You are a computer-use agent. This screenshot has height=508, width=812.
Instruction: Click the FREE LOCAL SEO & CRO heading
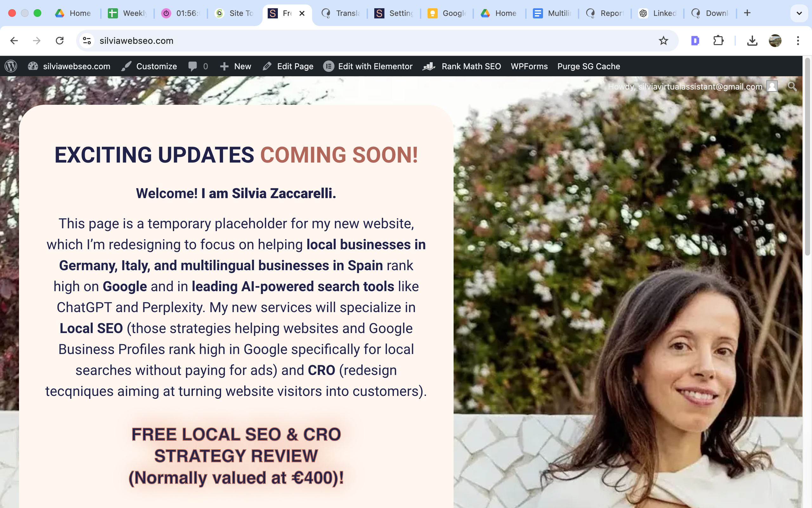236,456
